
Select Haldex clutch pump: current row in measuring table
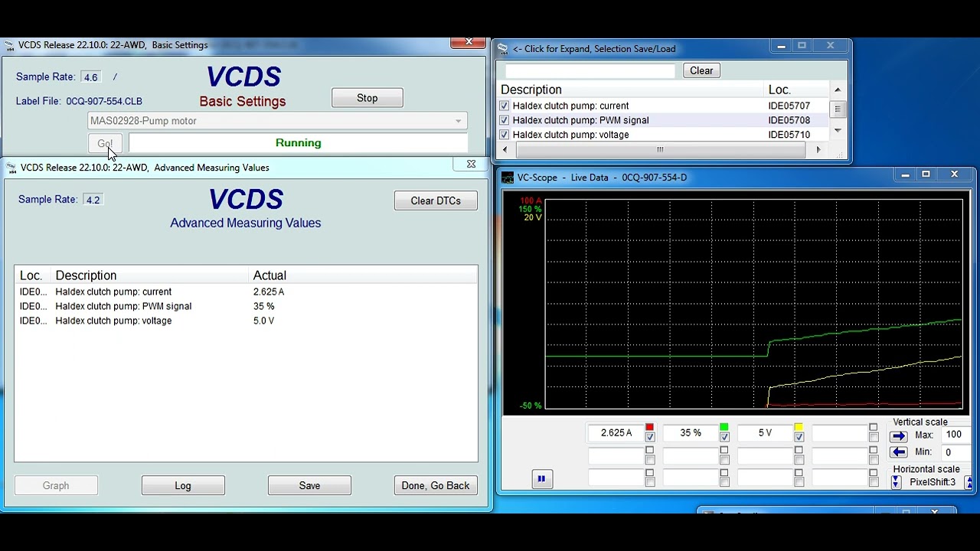click(246, 292)
